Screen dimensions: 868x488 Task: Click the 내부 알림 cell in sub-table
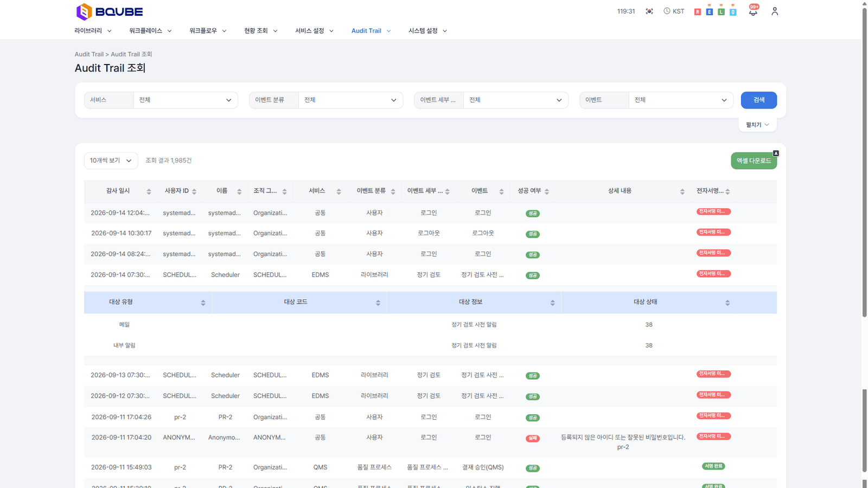(x=124, y=345)
